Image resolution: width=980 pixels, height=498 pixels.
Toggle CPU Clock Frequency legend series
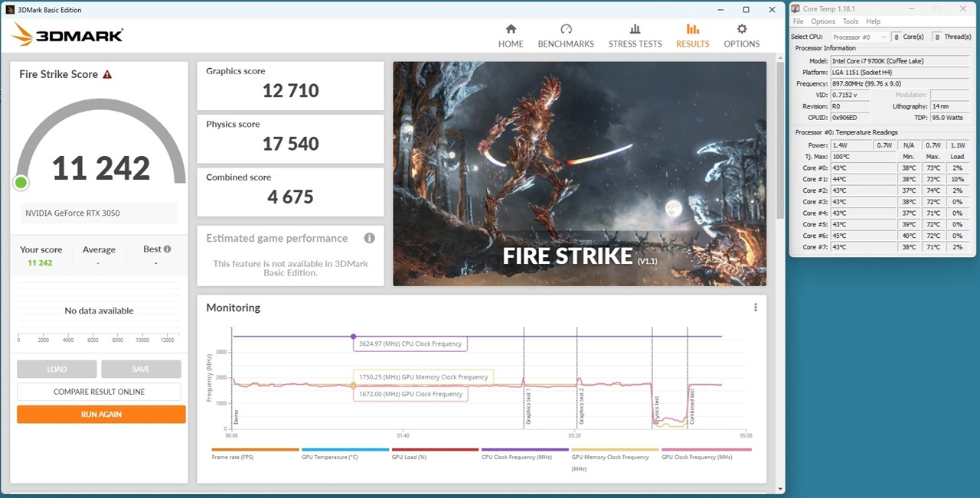pos(525,454)
